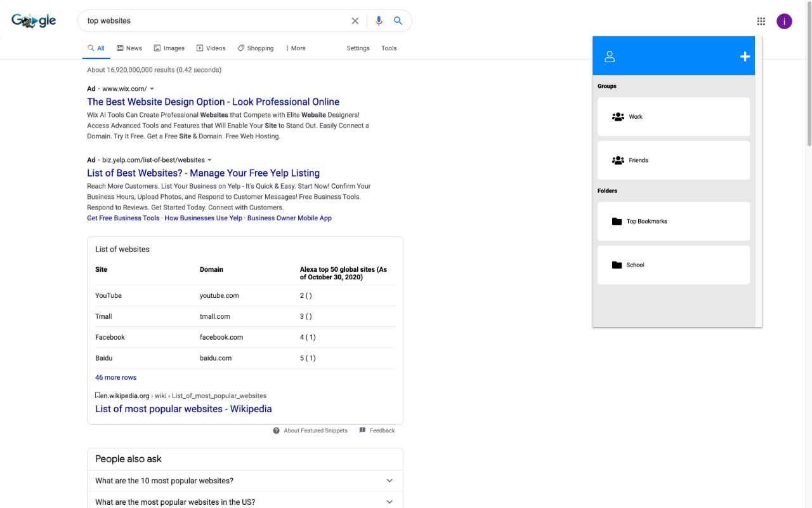Open the School folder card
The image size is (812, 508).
tap(673, 265)
